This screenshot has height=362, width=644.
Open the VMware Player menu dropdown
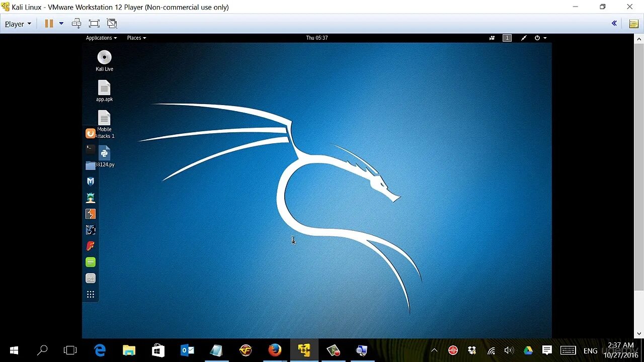click(18, 24)
